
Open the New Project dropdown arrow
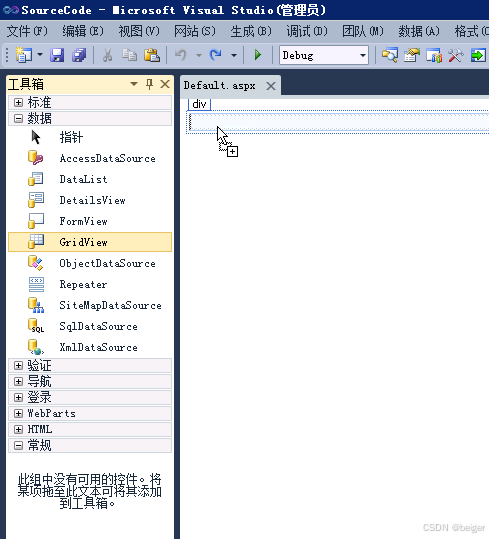tap(40, 55)
